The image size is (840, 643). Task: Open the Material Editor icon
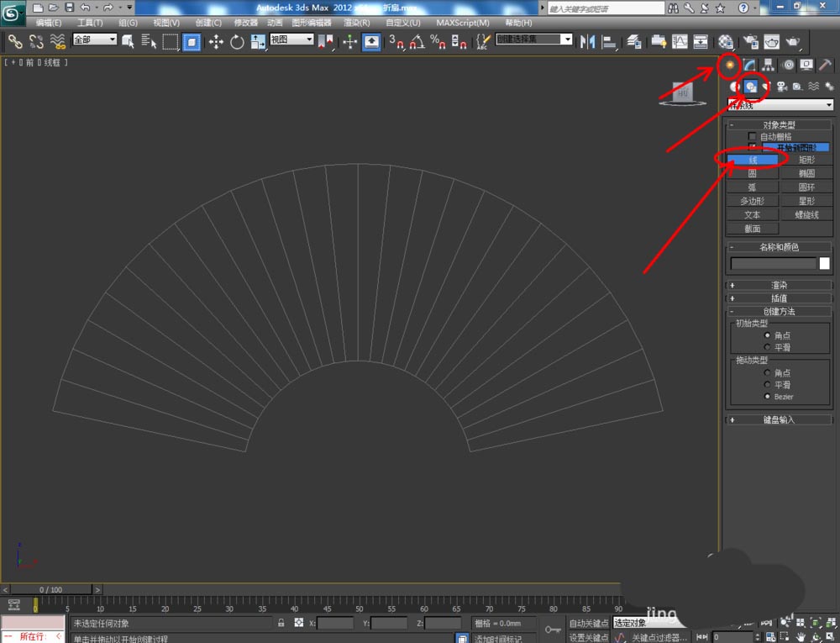tap(727, 41)
